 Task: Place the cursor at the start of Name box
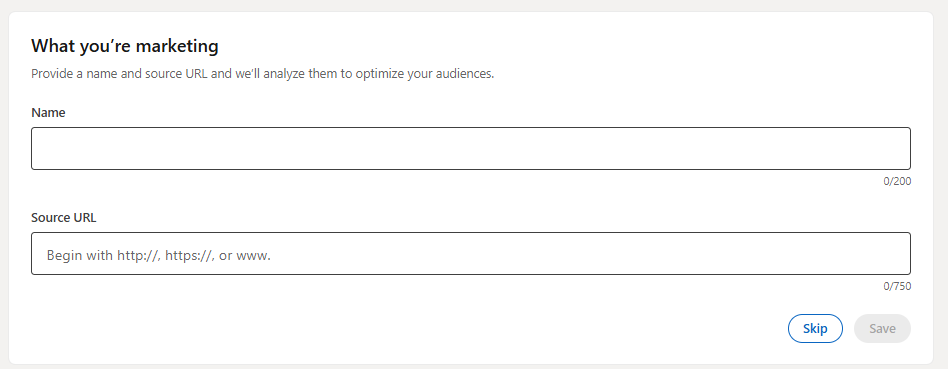click(42, 148)
